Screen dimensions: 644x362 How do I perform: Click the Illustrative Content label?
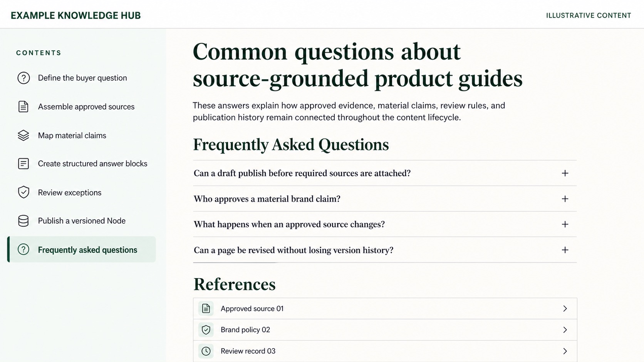(x=589, y=15)
